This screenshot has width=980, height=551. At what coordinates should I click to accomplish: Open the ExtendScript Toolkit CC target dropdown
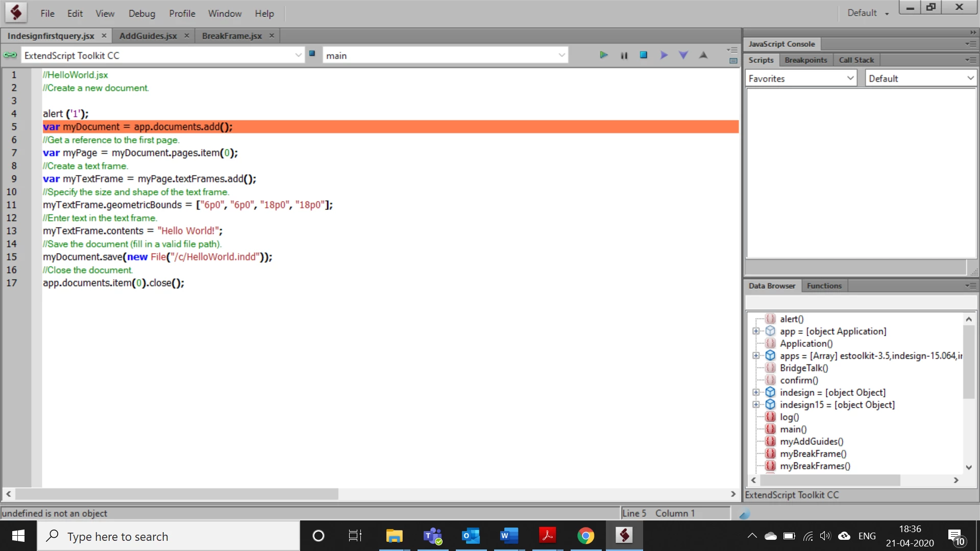click(x=298, y=55)
